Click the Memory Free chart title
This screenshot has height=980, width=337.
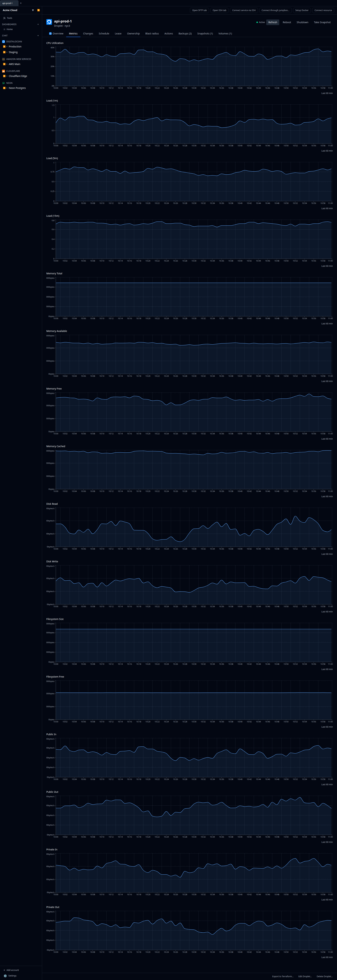[x=54, y=388]
